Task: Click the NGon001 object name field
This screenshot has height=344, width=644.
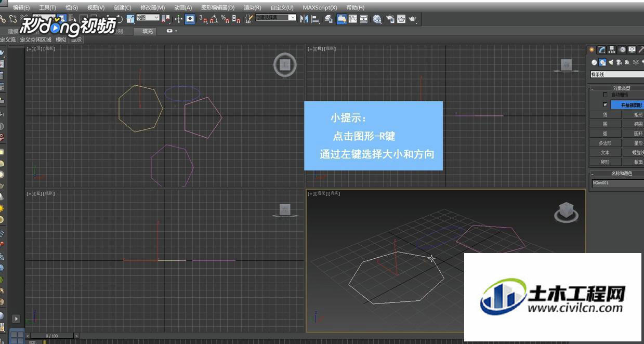Action: coord(618,183)
